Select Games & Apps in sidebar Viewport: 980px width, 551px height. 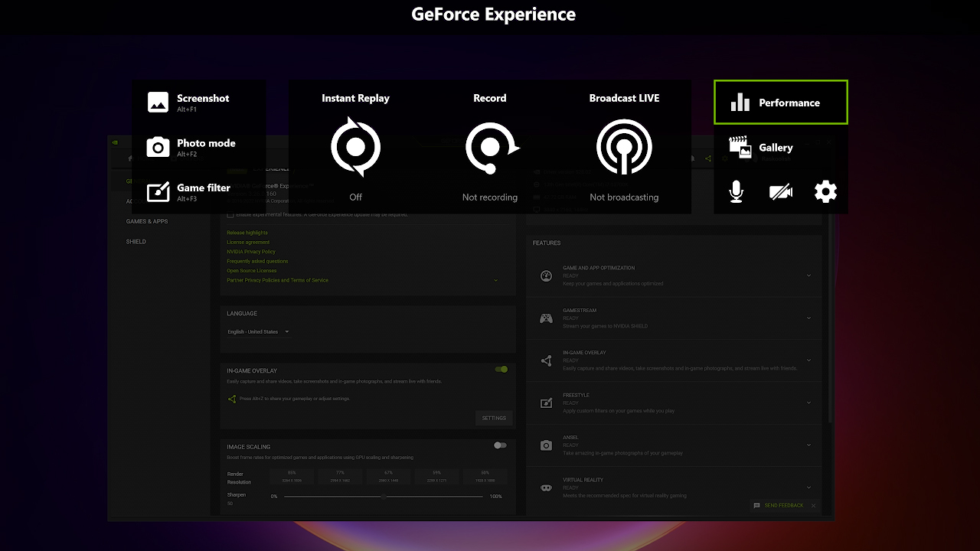(147, 221)
